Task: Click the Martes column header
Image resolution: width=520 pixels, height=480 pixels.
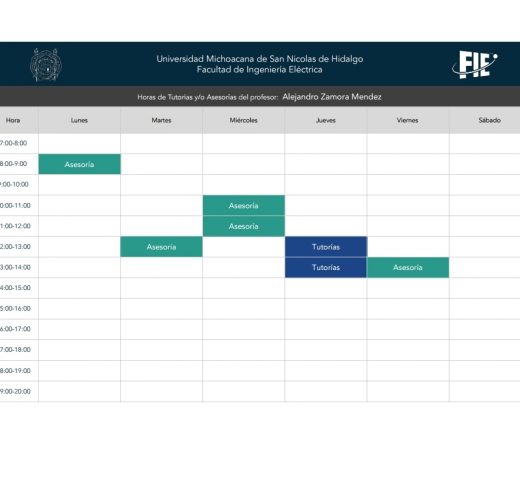Action: click(x=161, y=120)
